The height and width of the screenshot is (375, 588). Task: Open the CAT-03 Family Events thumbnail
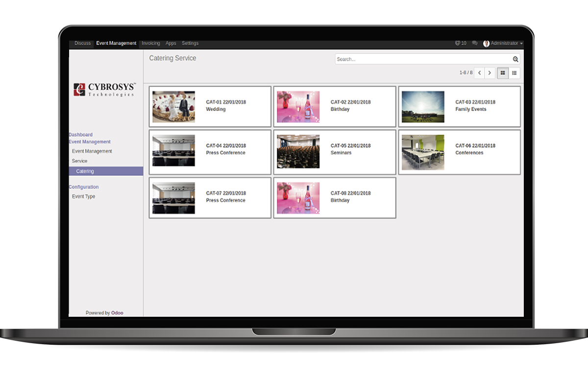[423, 107]
